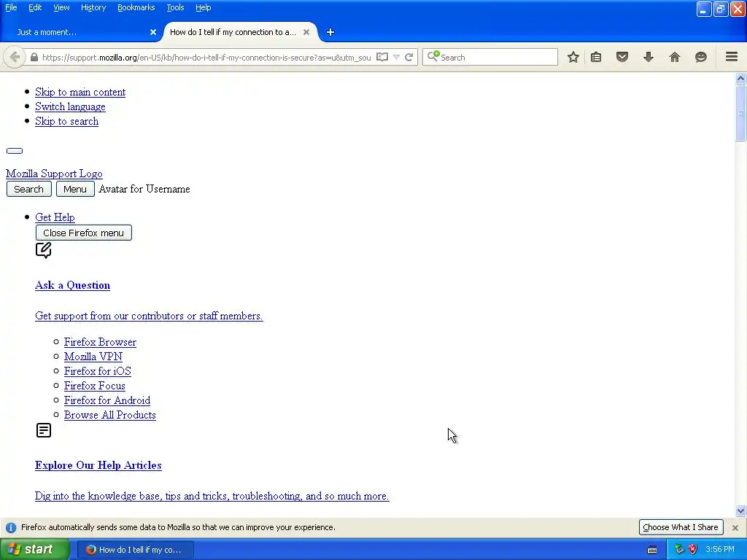The width and height of the screenshot is (747, 560).
Task: Close the 'How do I tell' tab
Action: point(306,32)
